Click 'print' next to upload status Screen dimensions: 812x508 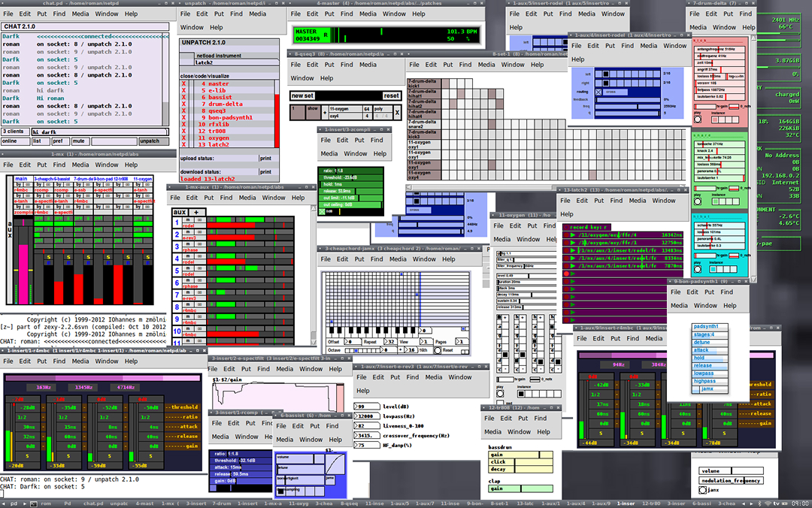click(x=265, y=159)
